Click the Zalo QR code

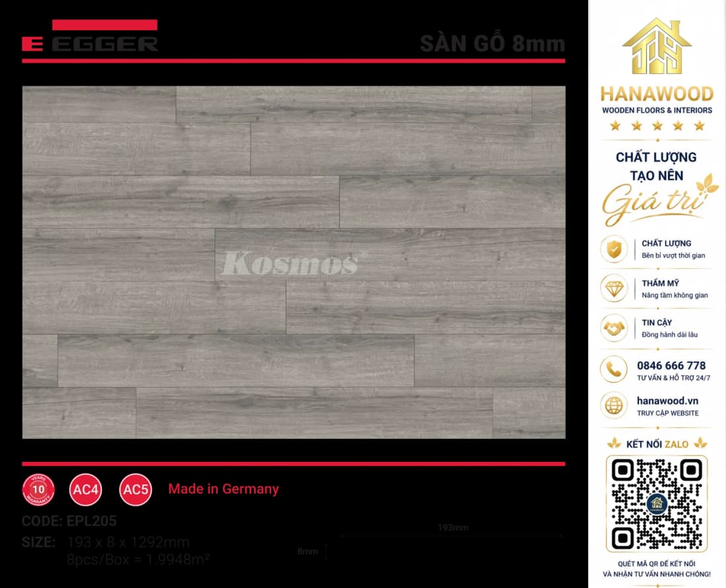click(x=657, y=504)
